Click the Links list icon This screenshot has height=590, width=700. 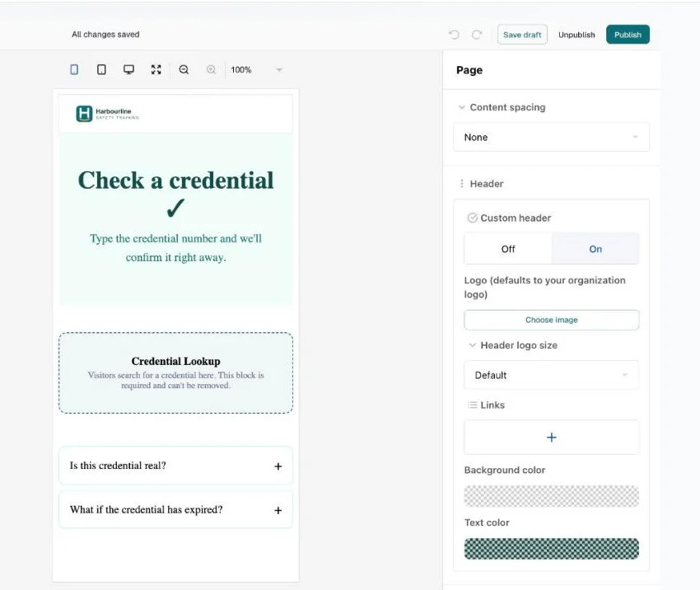coord(473,405)
